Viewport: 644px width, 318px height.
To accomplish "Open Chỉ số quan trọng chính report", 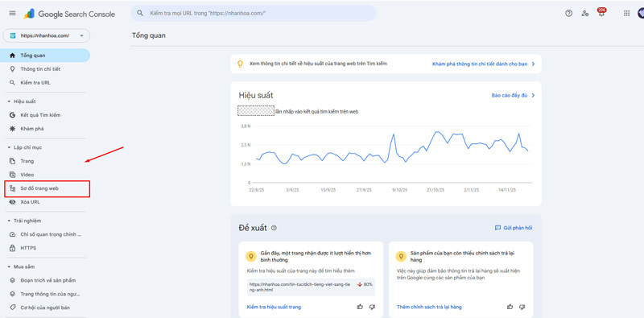I will pos(45,234).
